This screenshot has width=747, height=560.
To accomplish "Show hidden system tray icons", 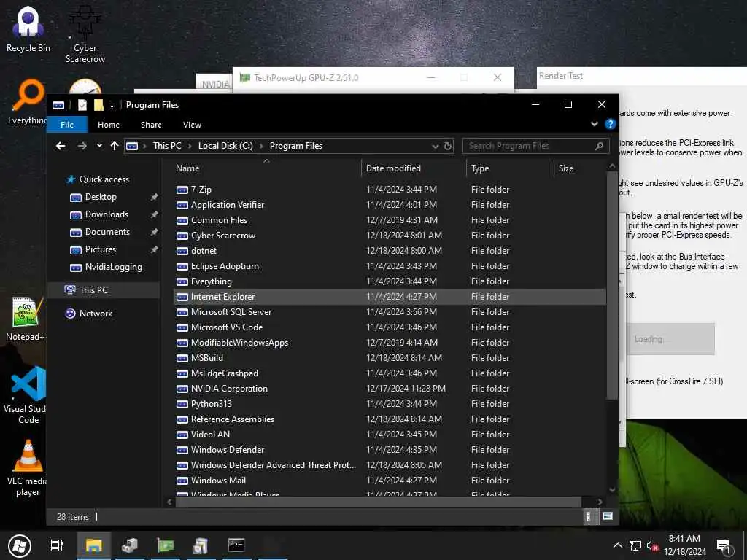I will coord(617,545).
